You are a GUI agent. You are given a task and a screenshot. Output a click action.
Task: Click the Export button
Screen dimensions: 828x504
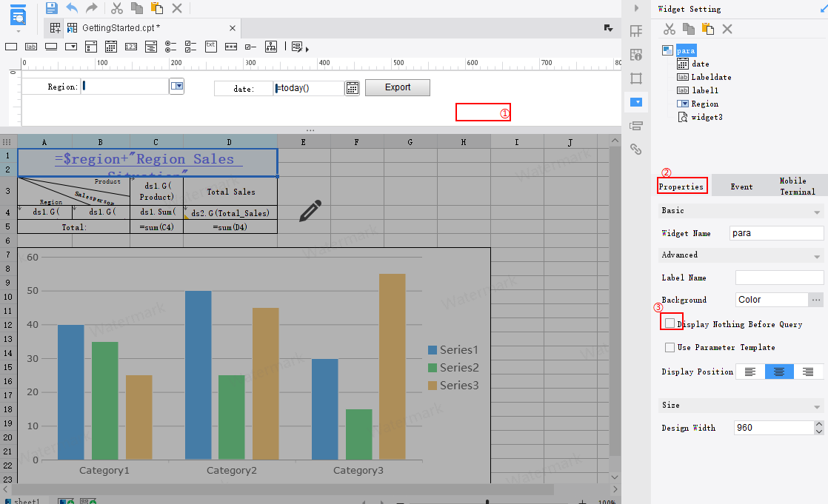(x=397, y=87)
